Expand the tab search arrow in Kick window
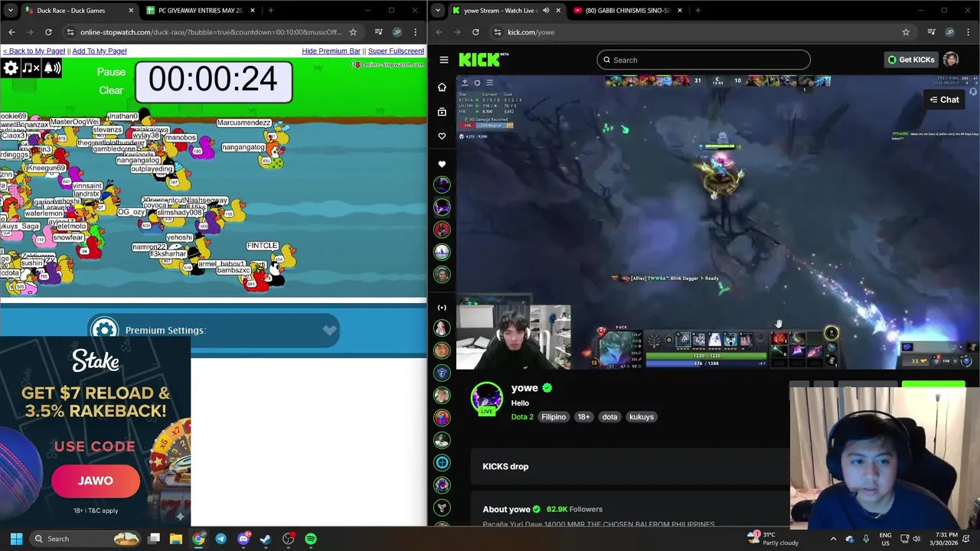 (x=437, y=11)
